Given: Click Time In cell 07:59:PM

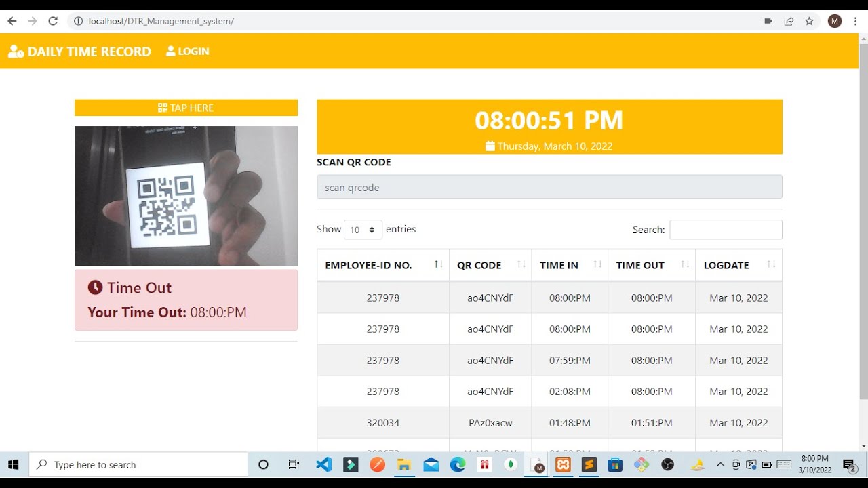Looking at the screenshot, I should point(570,361).
